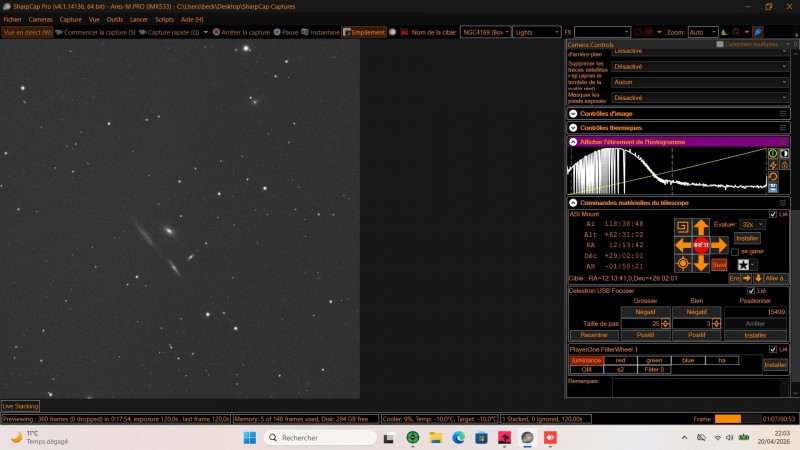This screenshot has height=450, width=800.
Task: Click the Bien Positif button
Action: 696,335
